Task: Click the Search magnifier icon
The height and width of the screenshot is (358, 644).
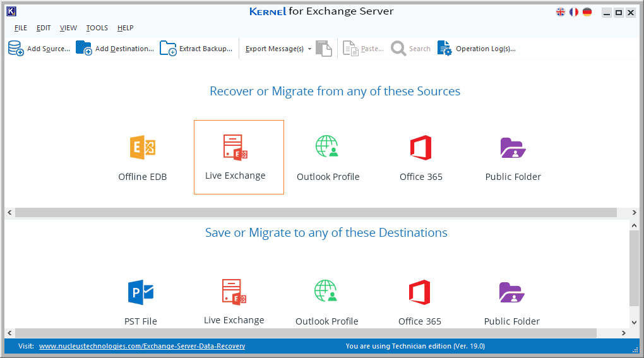Action: pyautogui.click(x=398, y=49)
